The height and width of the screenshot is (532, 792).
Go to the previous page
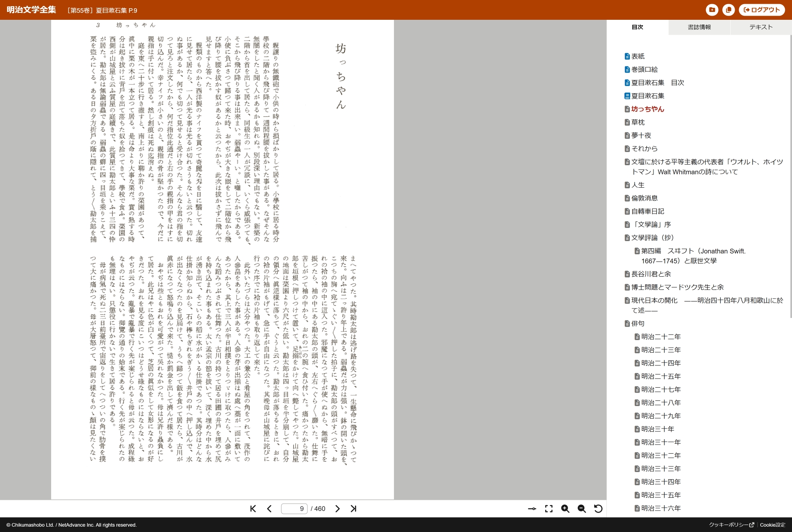[x=269, y=508]
